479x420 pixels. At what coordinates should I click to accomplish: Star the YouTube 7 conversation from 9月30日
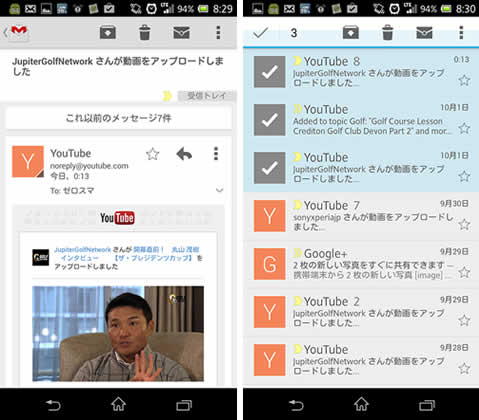(x=464, y=224)
